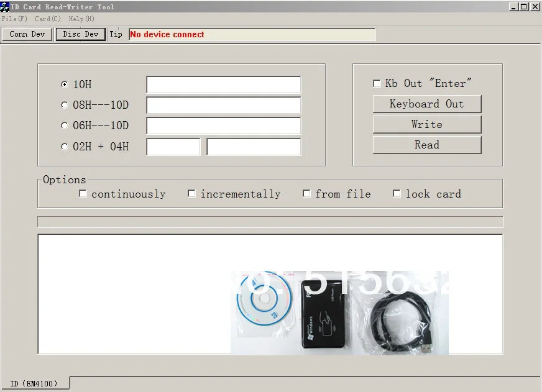Choose the 02H + 04H format
This screenshot has width=542, height=392.
(x=64, y=146)
